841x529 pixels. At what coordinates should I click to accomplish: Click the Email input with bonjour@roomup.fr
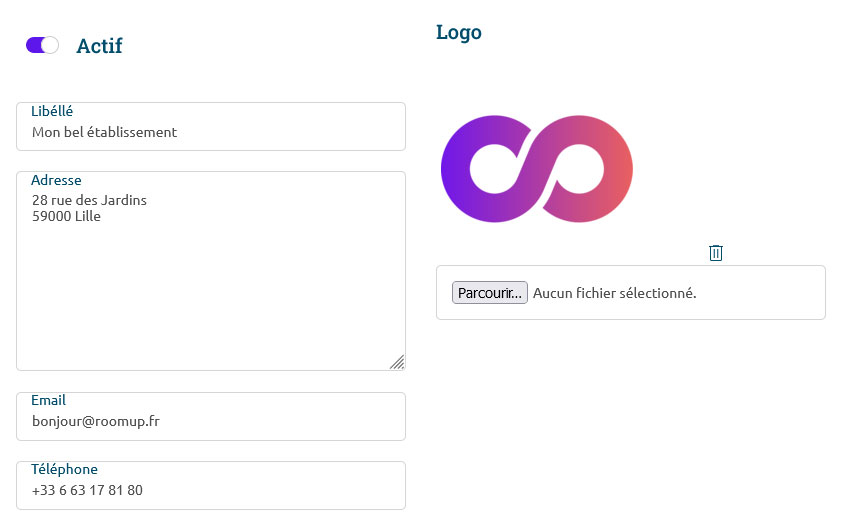pos(210,422)
